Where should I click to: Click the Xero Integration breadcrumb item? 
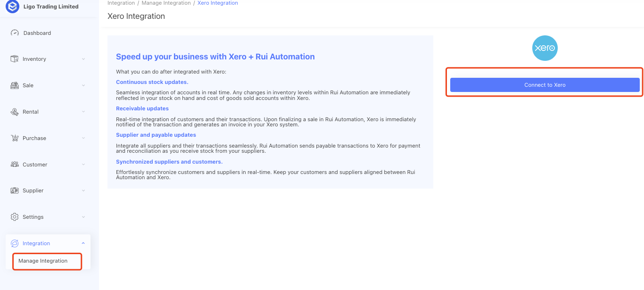coord(217,3)
